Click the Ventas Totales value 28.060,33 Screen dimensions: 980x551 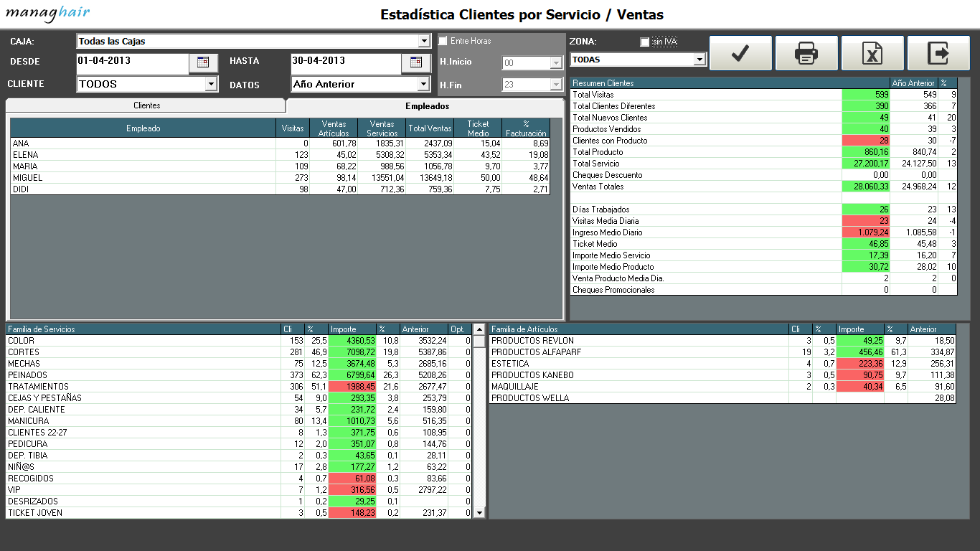867,187
